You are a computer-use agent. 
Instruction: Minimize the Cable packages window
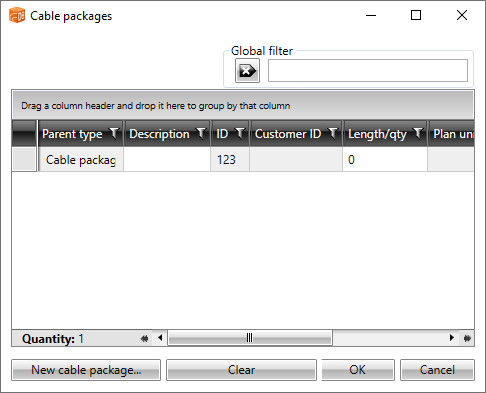click(x=371, y=15)
